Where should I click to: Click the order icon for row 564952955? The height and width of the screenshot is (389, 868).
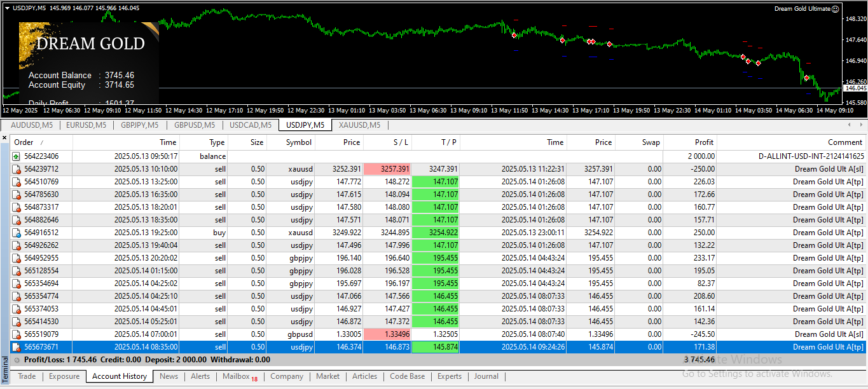pyautogui.click(x=17, y=258)
